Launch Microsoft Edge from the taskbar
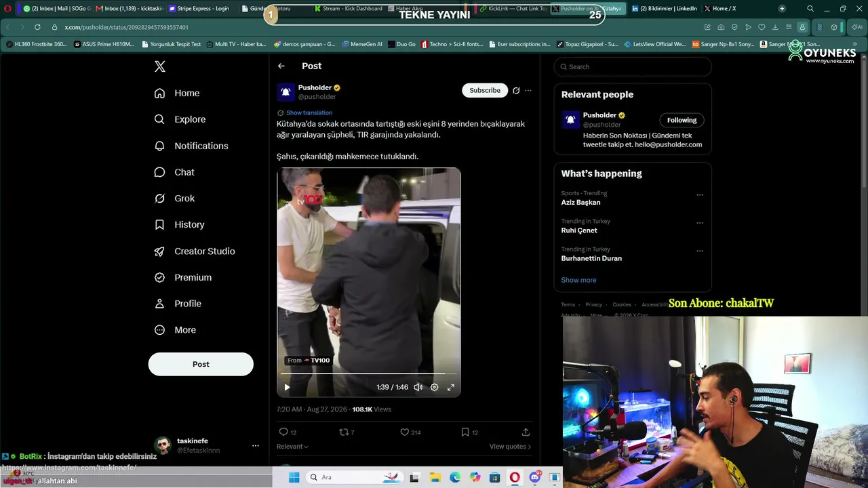 455,477
